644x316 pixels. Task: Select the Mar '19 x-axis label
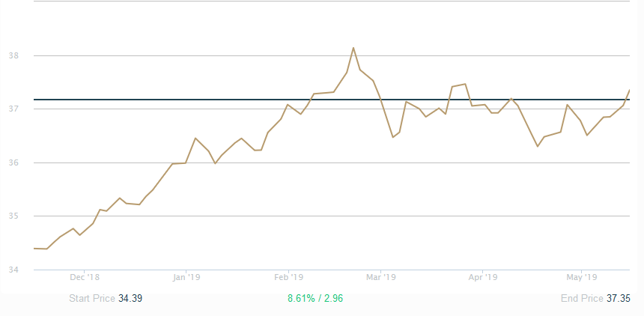[x=380, y=277]
